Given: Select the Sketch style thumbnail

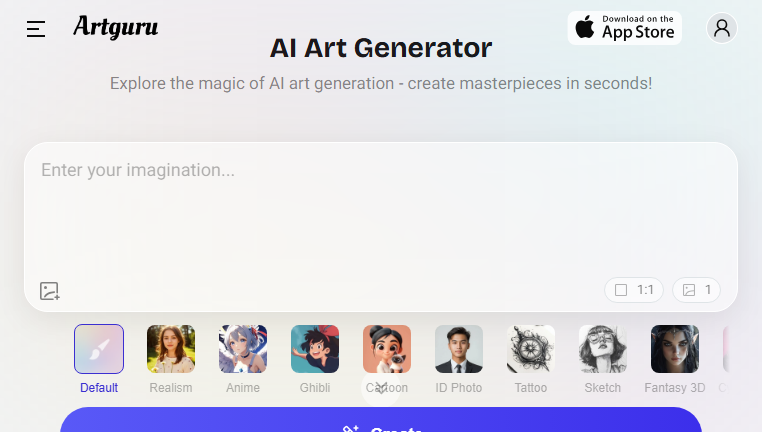Looking at the screenshot, I should 603,349.
